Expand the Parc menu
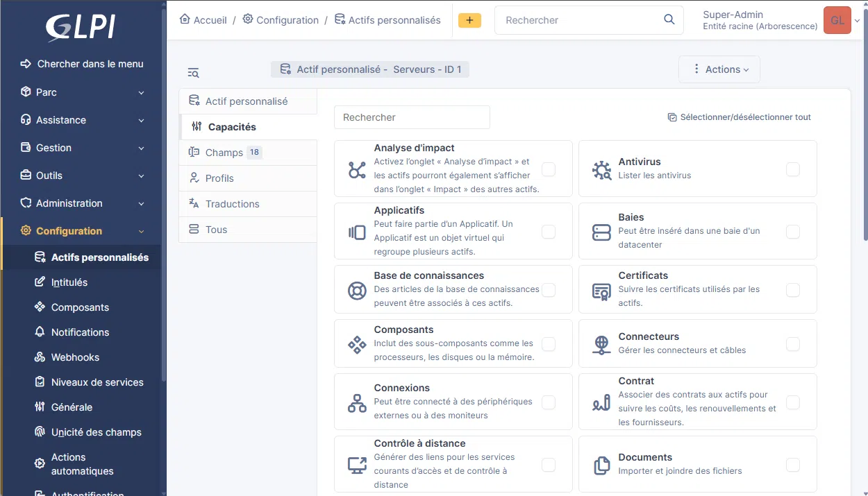The width and height of the screenshot is (868, 496). coord(81,92)
